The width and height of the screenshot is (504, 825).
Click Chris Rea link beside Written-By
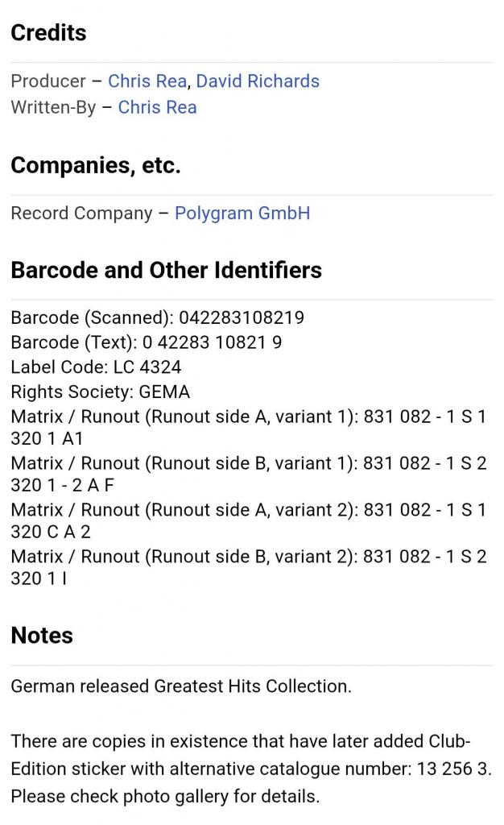(x=157, y=107)
